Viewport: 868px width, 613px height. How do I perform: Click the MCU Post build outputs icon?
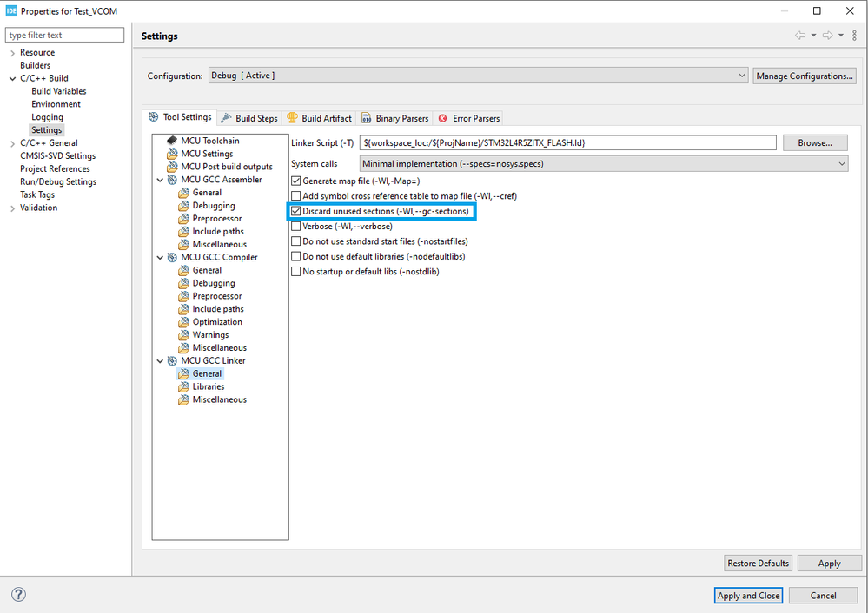point(172,167)
